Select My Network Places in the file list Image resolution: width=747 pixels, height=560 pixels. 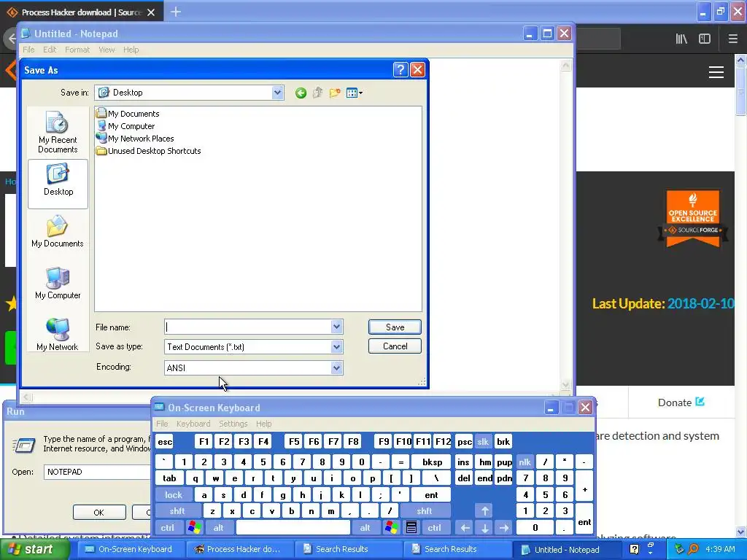[x=135, y=138]
